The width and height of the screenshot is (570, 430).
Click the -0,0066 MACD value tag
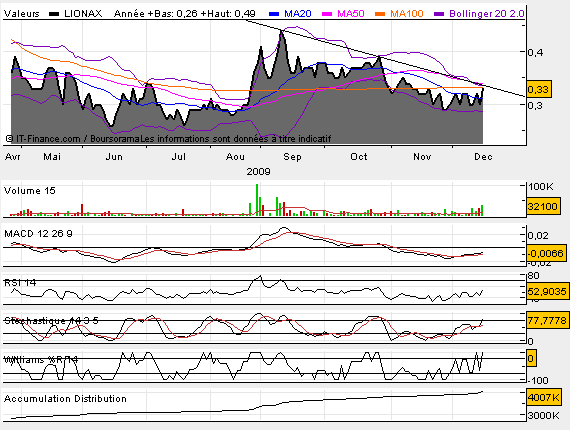click(x=546, y=253)
